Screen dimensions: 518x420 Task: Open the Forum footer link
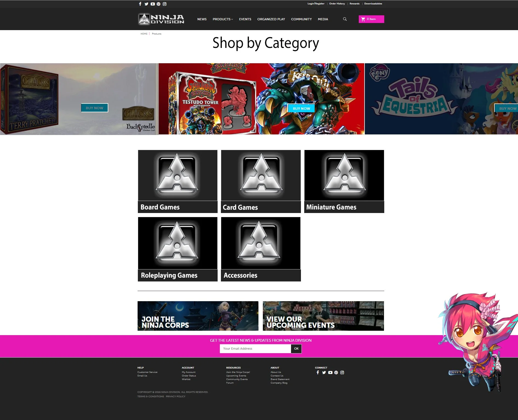(x=230, y=383)
